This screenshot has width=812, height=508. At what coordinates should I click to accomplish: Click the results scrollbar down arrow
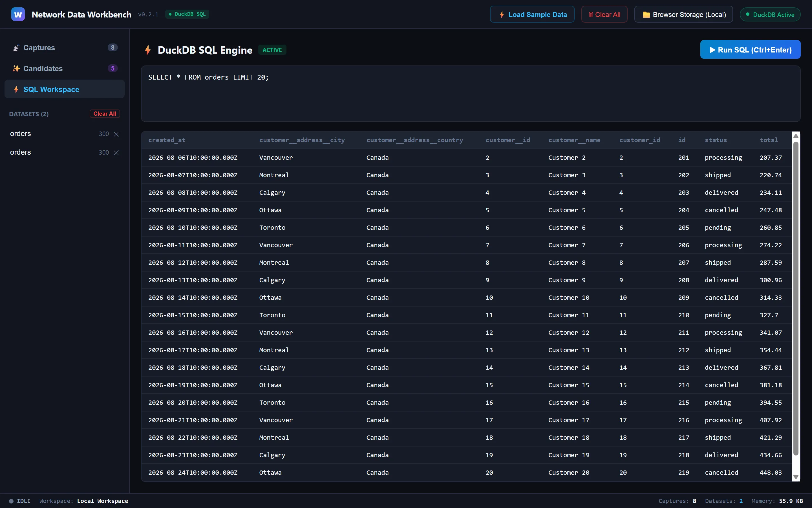coord(796,477)
